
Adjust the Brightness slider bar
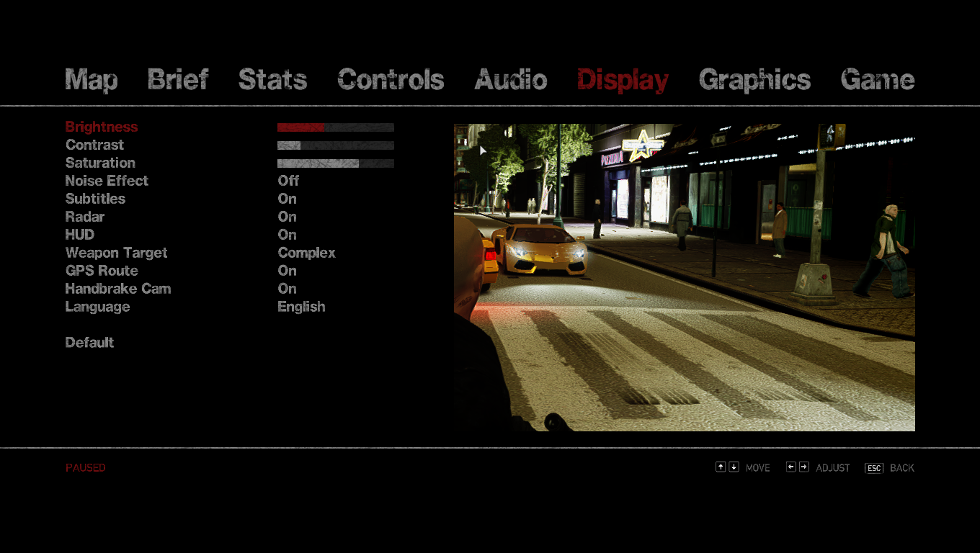[x=336, y=127]
